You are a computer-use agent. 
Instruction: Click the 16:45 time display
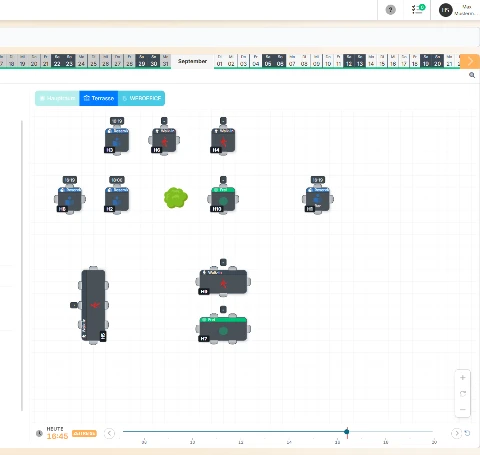pyautogui.click(x=57, y=436)
